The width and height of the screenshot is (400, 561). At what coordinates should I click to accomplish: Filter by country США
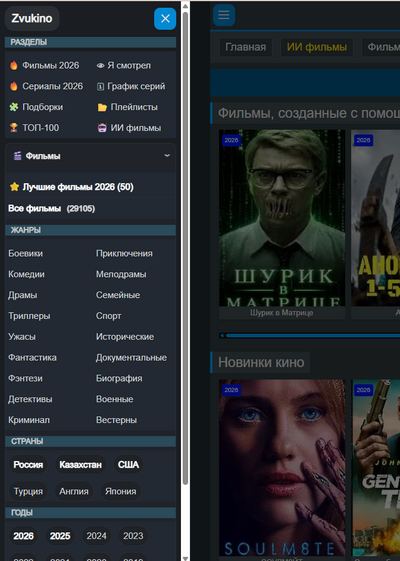[x=128, y=464]
